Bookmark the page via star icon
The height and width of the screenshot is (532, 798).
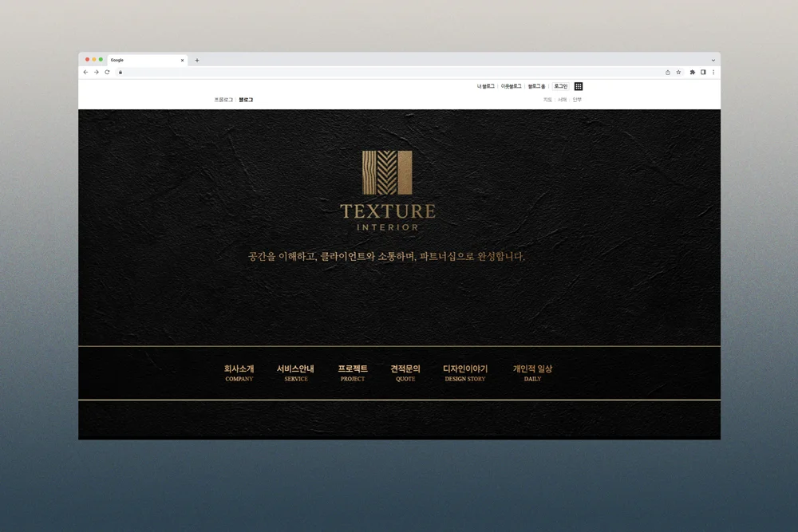pos(679,72)
